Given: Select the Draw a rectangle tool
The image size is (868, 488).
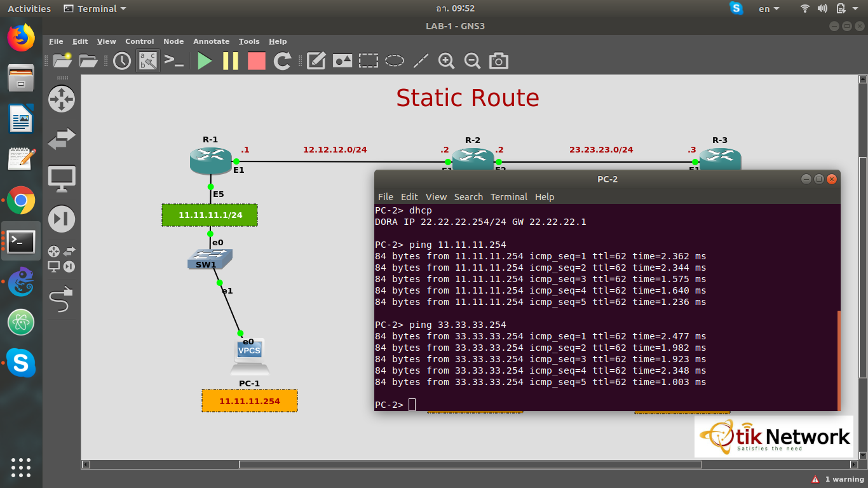Looking at the screenshot, I should (x=369, y=61).
